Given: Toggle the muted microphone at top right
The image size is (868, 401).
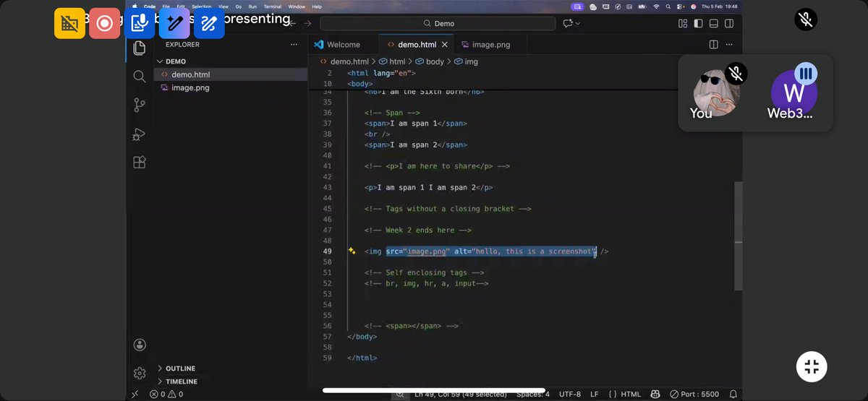Looking at the screenshot, I should click(x=806, y=20).
